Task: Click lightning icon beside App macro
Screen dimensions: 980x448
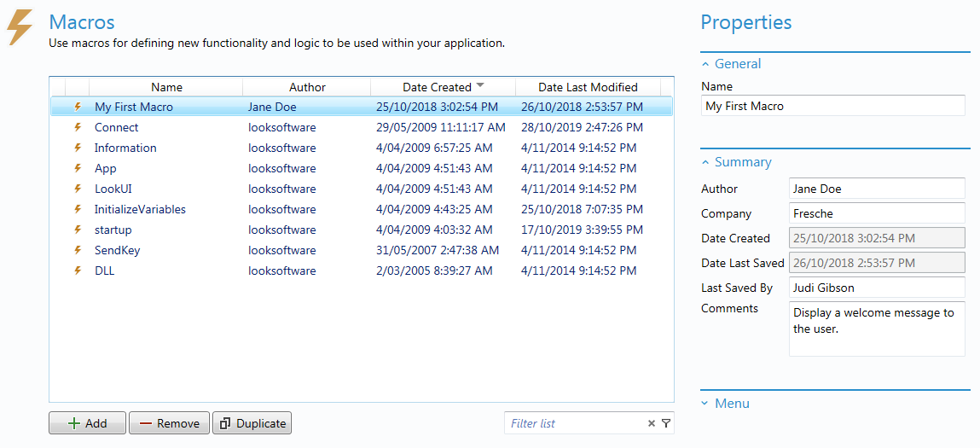Action: click(78, 168)
